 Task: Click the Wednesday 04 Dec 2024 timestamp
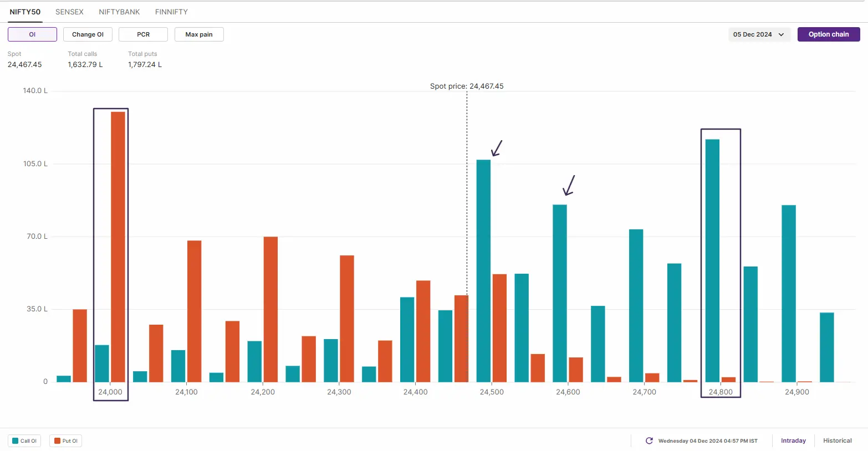708,441
